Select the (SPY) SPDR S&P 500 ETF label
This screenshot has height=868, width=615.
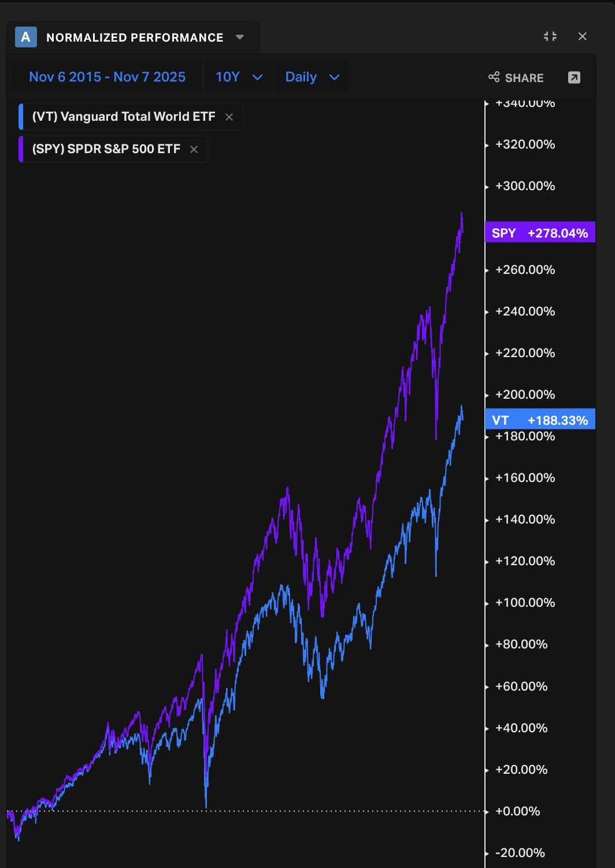[x=106, y=149]
